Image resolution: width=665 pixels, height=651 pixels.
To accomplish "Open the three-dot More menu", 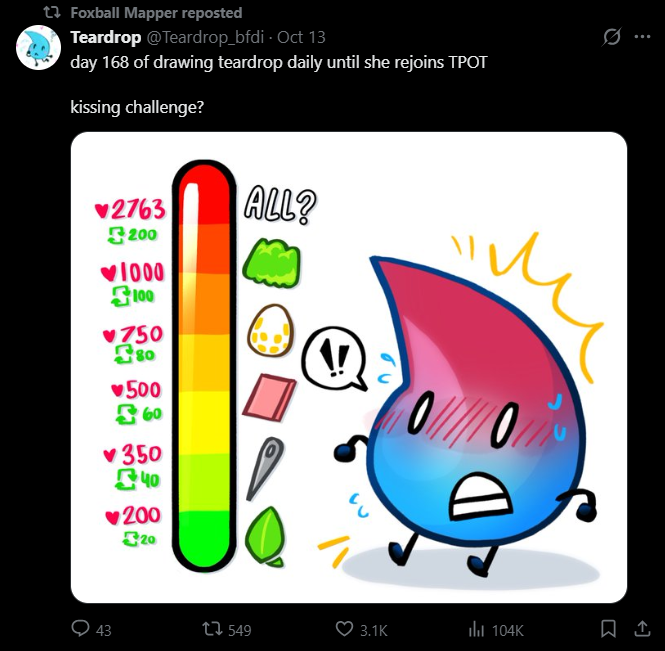I will [x=643, y=38].
